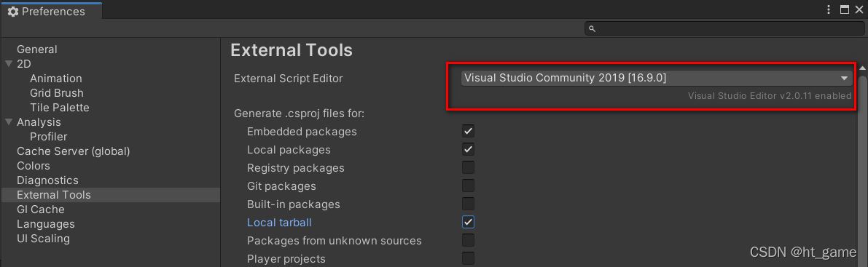868x267 pixels.
Task: Click the search magnifier icon
Action: (x=592, y=29)
